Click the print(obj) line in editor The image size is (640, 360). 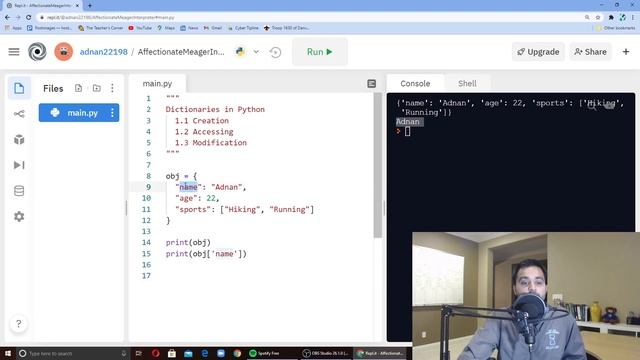tap(188, 242)
